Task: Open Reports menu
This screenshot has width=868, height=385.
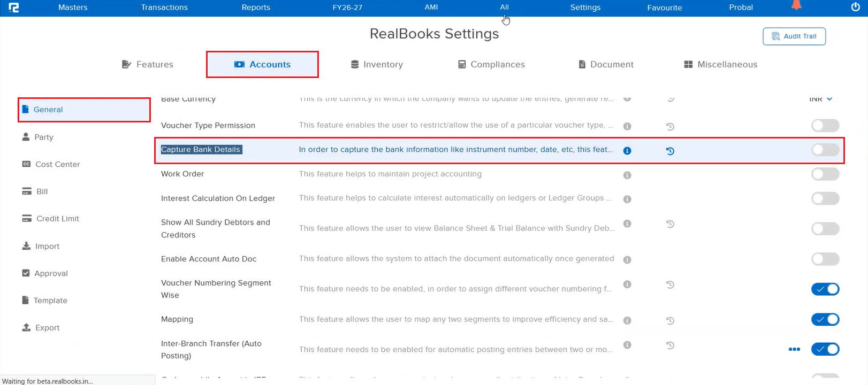Action: [256, 7]
